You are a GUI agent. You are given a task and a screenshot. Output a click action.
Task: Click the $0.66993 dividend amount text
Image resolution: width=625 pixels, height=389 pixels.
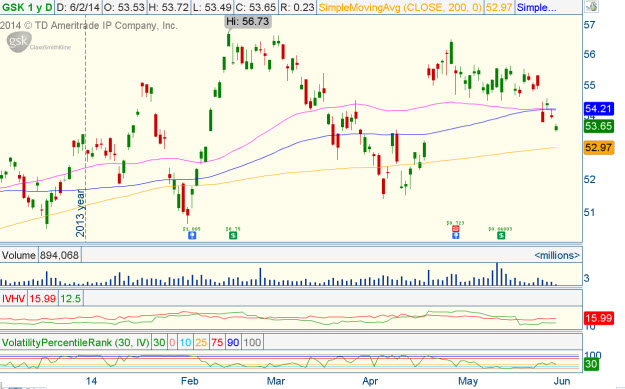pyautogui.click(x=500, y=229)
